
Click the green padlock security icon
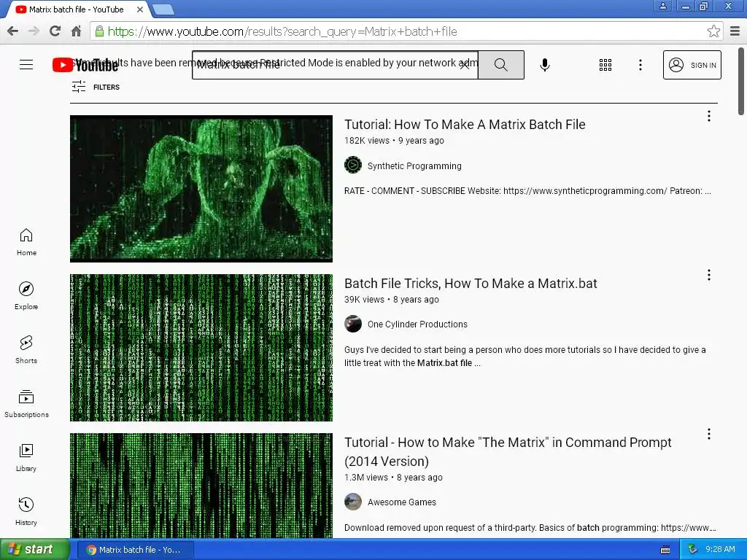tap(99, 31)
